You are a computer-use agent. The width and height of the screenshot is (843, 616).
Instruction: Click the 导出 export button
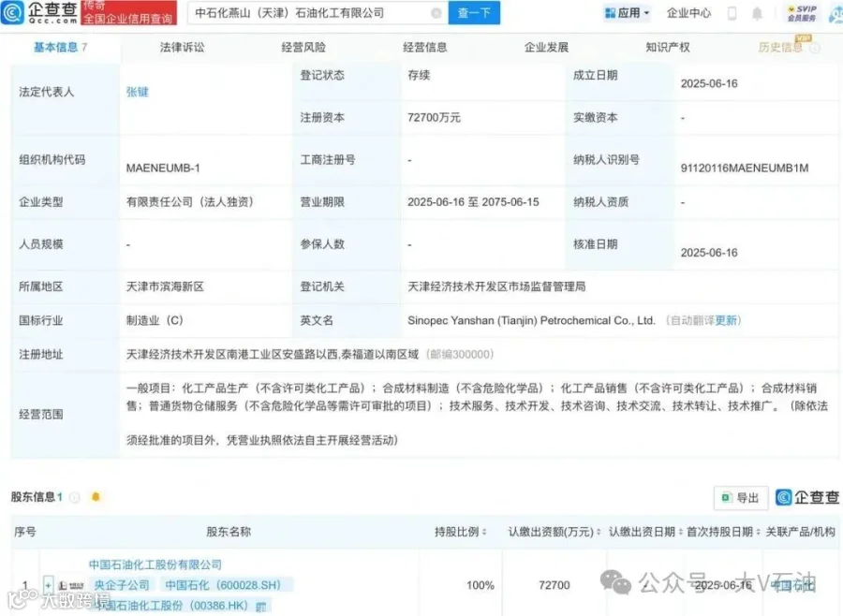pyautogui.click(x=742, y=498)
